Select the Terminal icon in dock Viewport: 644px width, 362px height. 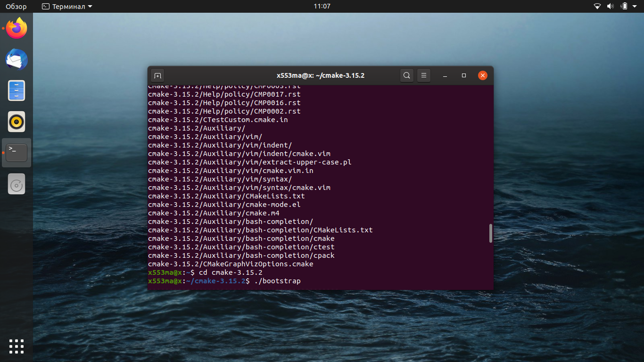17,153
